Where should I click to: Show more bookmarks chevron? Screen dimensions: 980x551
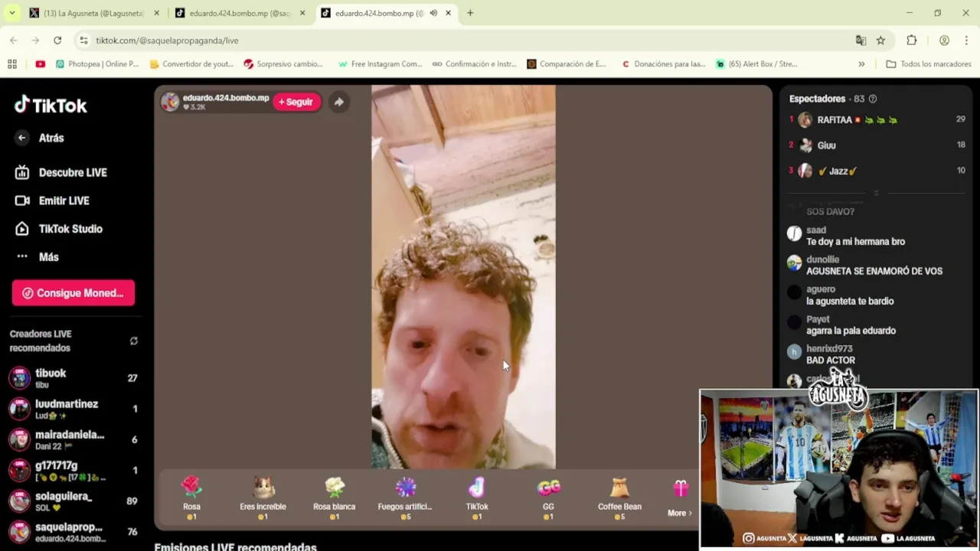point(861,64)
